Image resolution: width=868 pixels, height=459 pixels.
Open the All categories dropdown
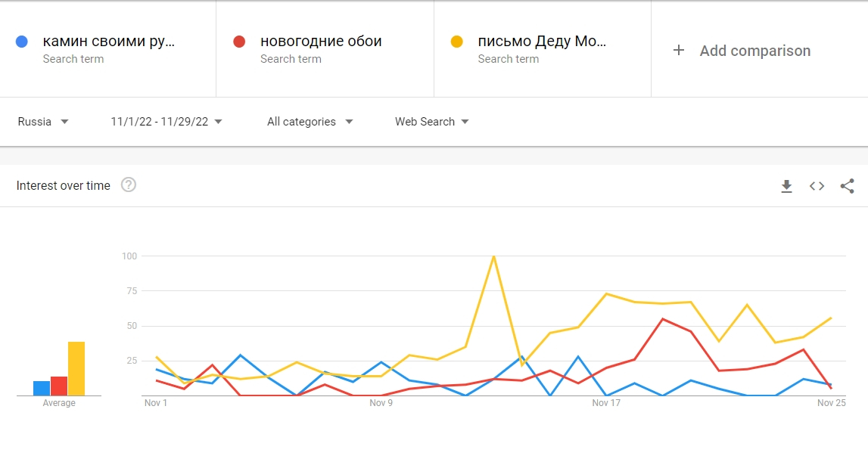310,122
